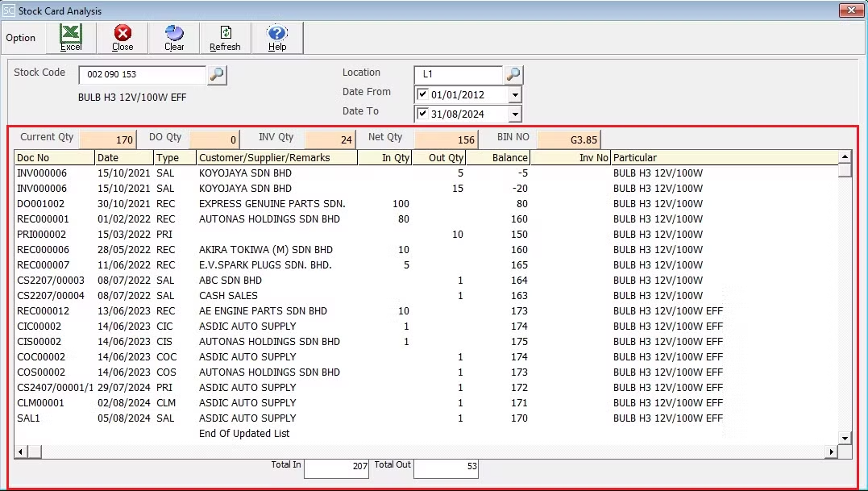Click the CASH SALES customer cell
The width and height of the screenshot is (868, 491).
coord(228,296)
